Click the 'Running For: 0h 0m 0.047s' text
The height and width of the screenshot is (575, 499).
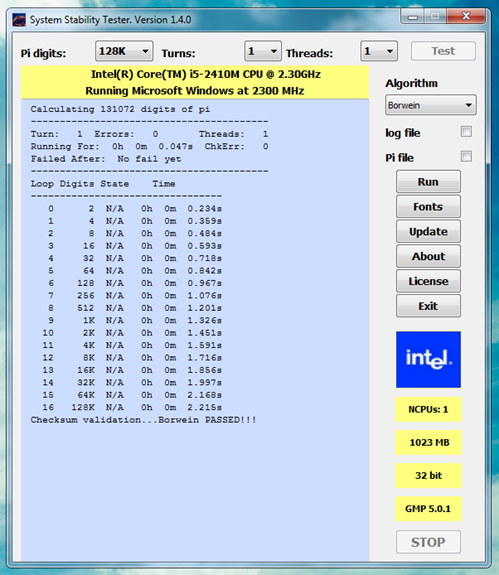tap(111, 147)
